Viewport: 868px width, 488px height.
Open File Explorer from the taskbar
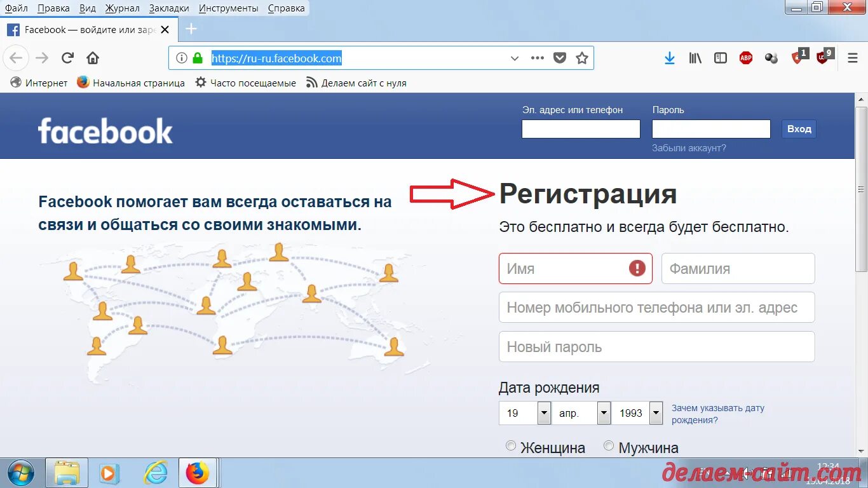pos(67,473)
